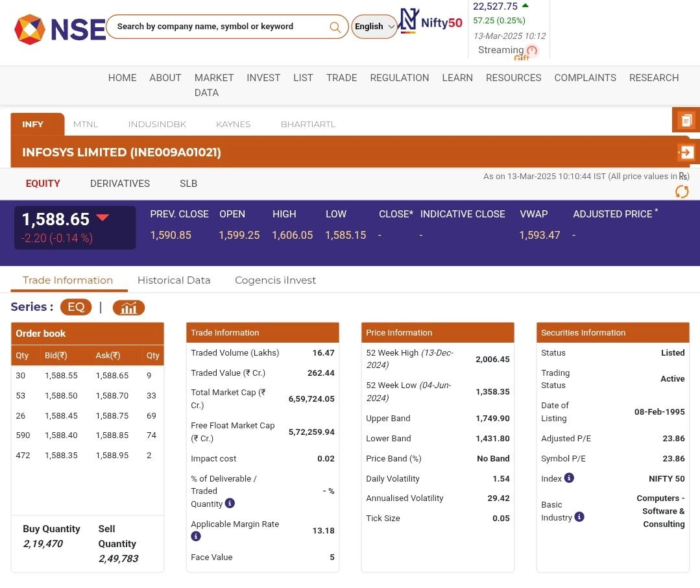
Task: Click the NSE logo
Action: point(60,29)
